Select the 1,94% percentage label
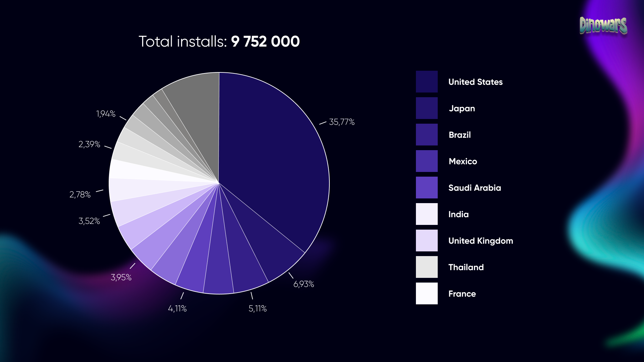This screenshot has height=362, width=644. pyautogui.click(x=106, y=114)
